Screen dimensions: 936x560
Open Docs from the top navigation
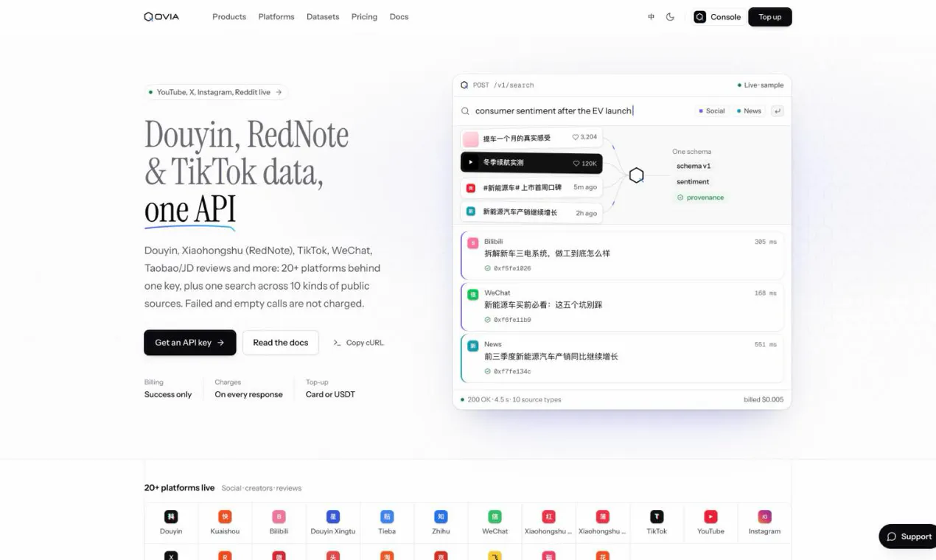point(399,17)
